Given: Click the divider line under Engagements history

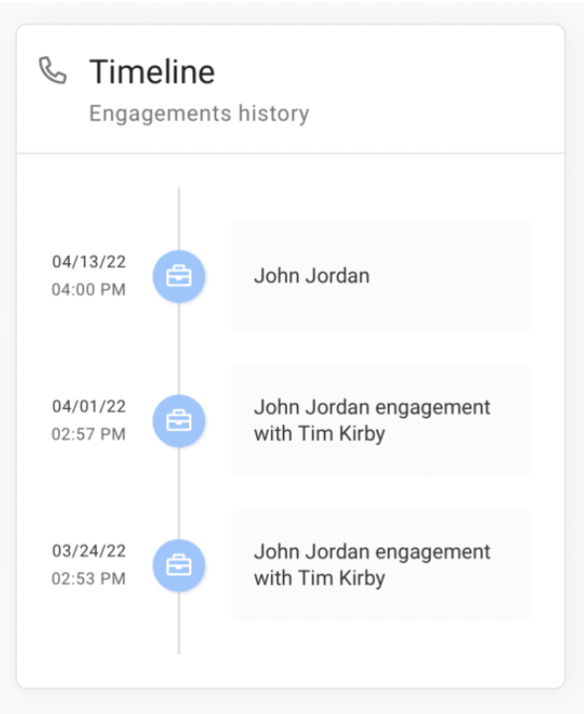Looking at the screenshot, I should (290, 154).
